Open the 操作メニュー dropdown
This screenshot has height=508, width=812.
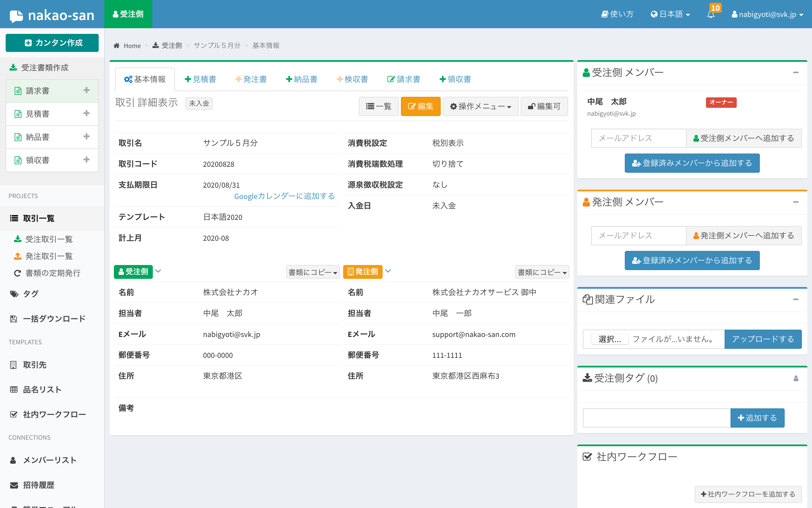(480, 106)
